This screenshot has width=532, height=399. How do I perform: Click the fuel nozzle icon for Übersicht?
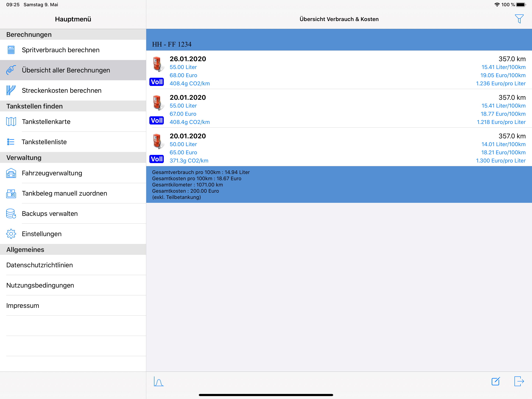click(x=11, y=70)
